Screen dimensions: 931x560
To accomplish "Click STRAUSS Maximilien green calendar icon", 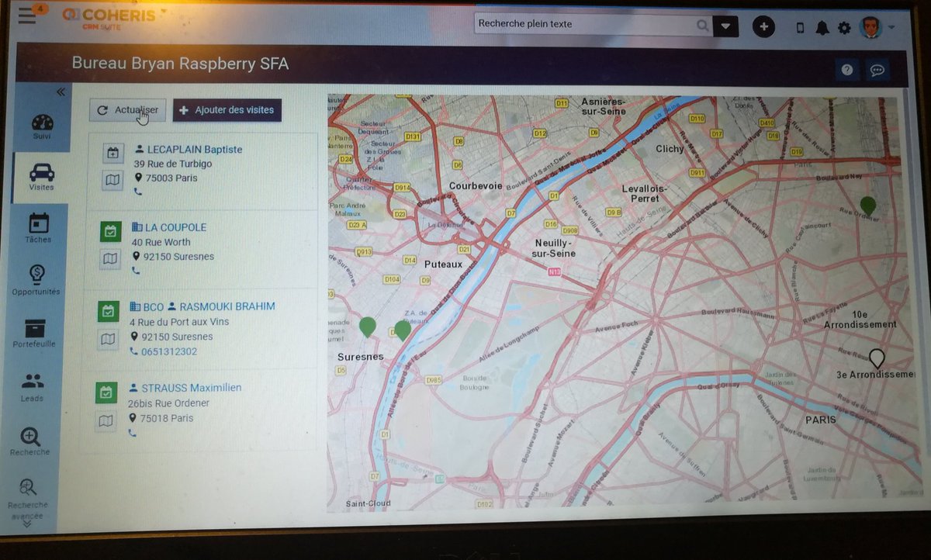I will pos(106,392).
